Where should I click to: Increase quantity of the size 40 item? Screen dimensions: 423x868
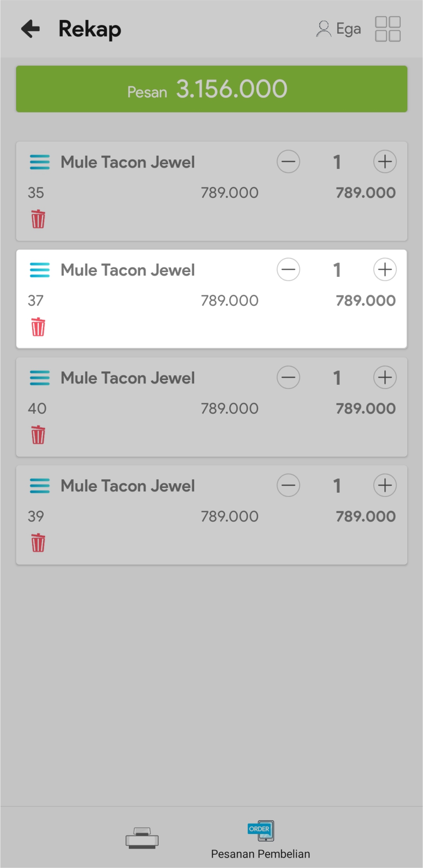coord(385,378)
